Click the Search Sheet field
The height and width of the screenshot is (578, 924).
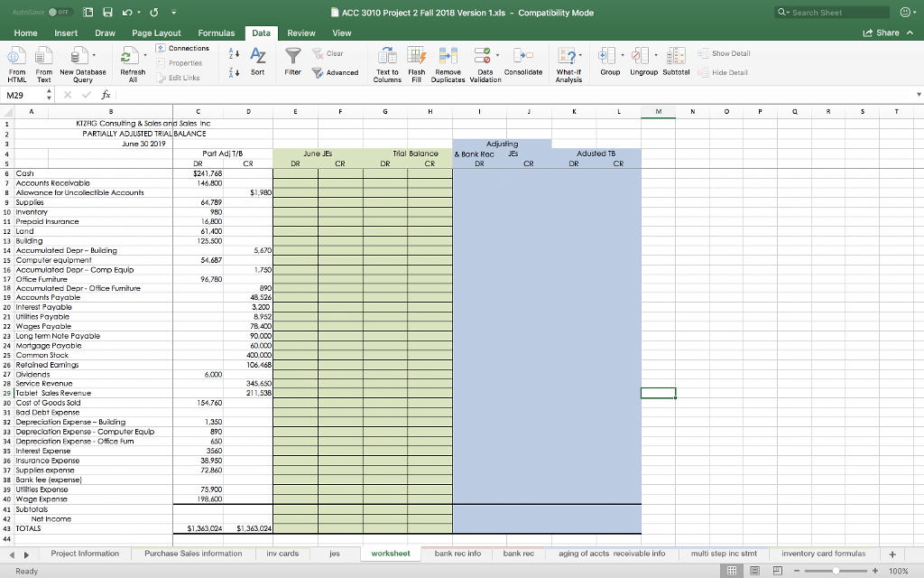click(x=832, y=13)
